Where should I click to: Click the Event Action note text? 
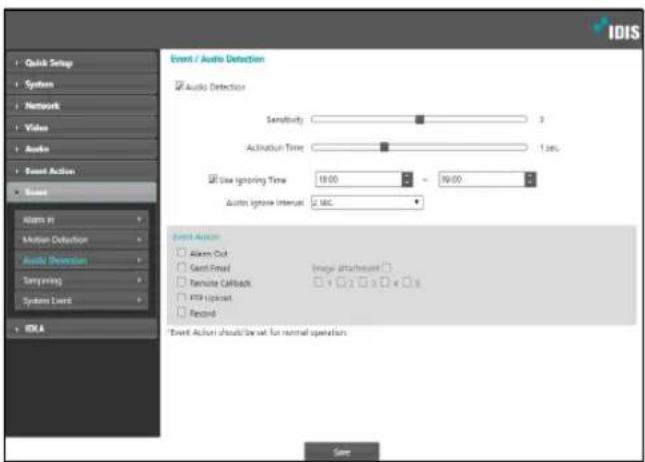(258, 332)
